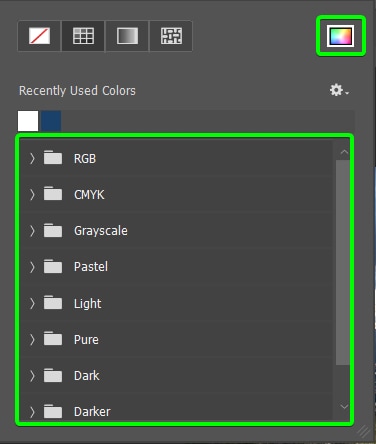Expand the CMYK swatch folder chevron

pos(32,195)
